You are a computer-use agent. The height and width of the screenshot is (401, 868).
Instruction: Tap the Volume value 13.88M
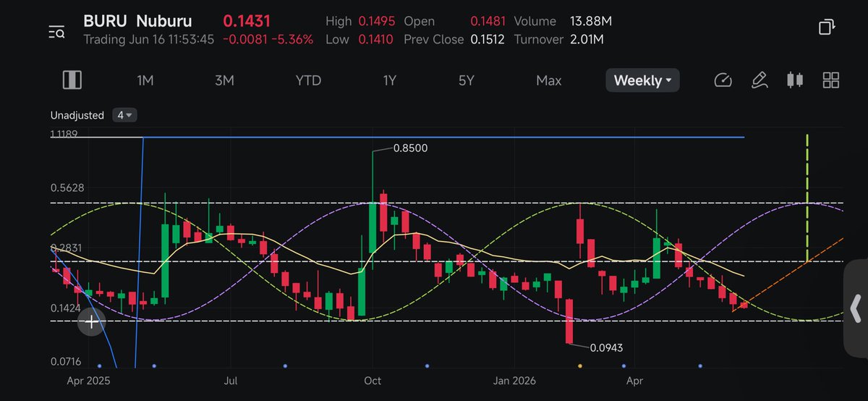tap(592, 21)
